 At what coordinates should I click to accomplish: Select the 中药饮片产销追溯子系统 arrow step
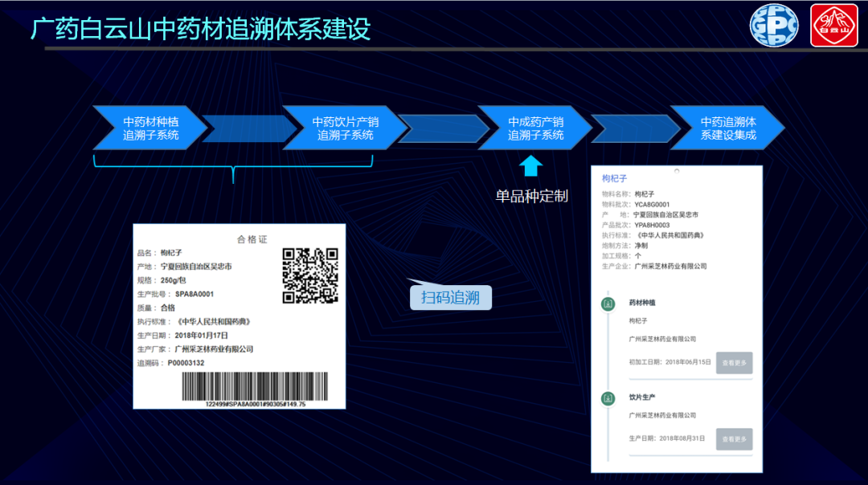click(345, 128)
